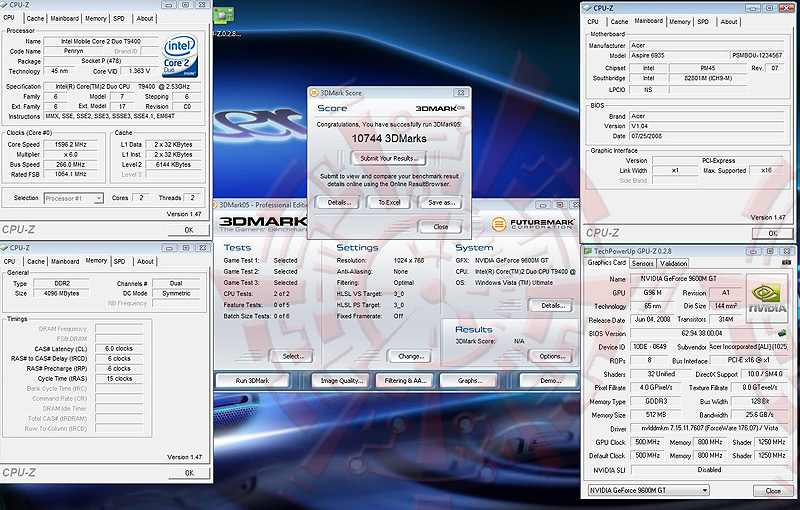Click the memory Size value 4096 MBytes
Image resolution: width=800 pixels, height=510 pixels.
[61, 294]
